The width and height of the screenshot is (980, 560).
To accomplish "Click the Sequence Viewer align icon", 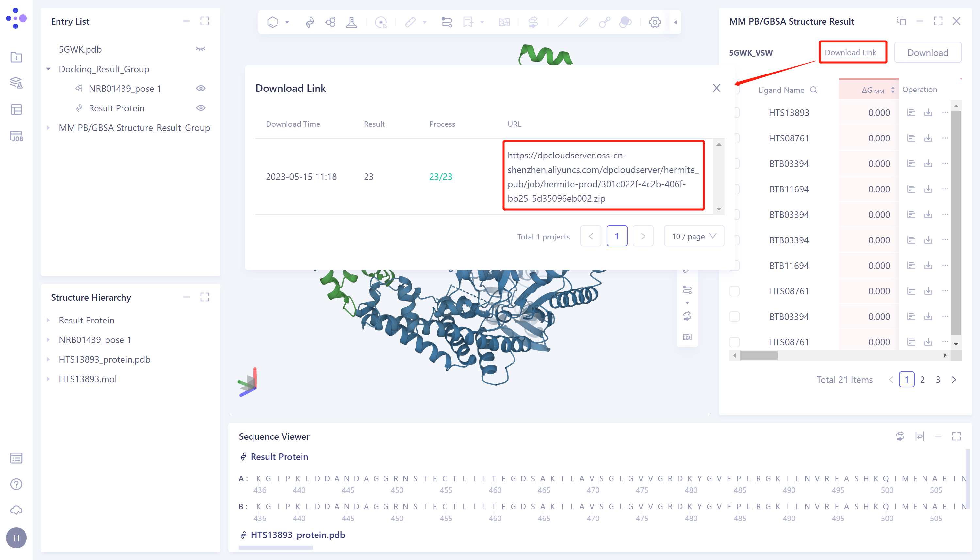I will tap(920, 436).
